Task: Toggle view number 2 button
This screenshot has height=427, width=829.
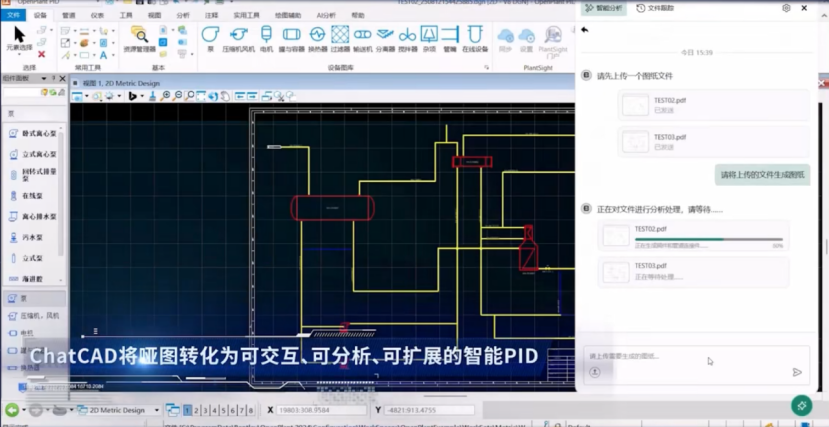Action: pos(196,410)
